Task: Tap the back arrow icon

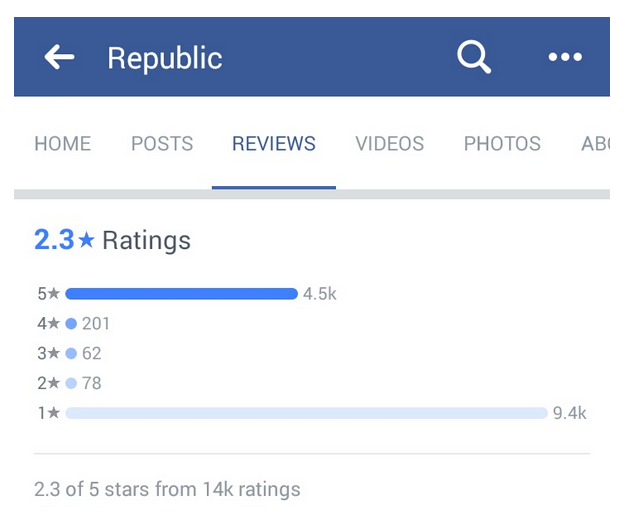Action: tap(60, 57)
